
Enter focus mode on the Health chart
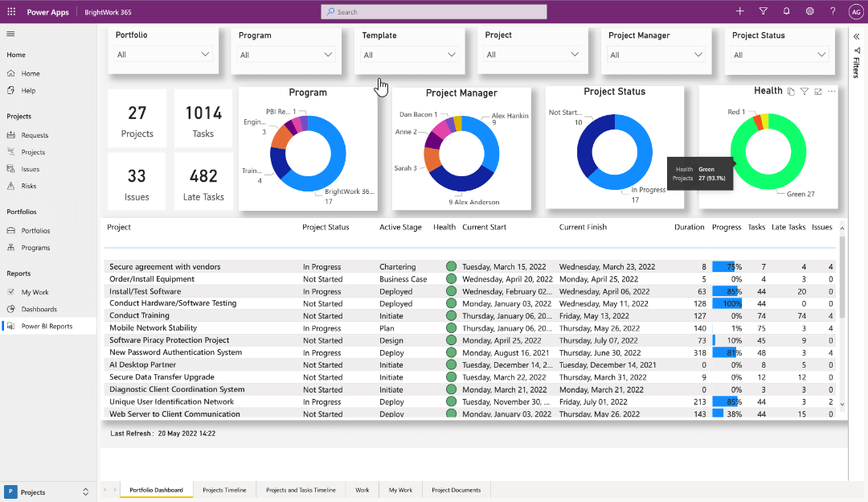tap(818, 91)
